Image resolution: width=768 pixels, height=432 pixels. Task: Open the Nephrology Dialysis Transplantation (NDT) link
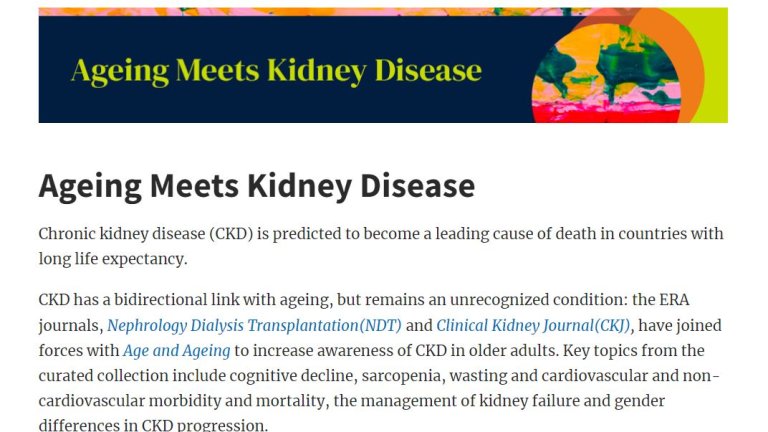coord(254,326)
